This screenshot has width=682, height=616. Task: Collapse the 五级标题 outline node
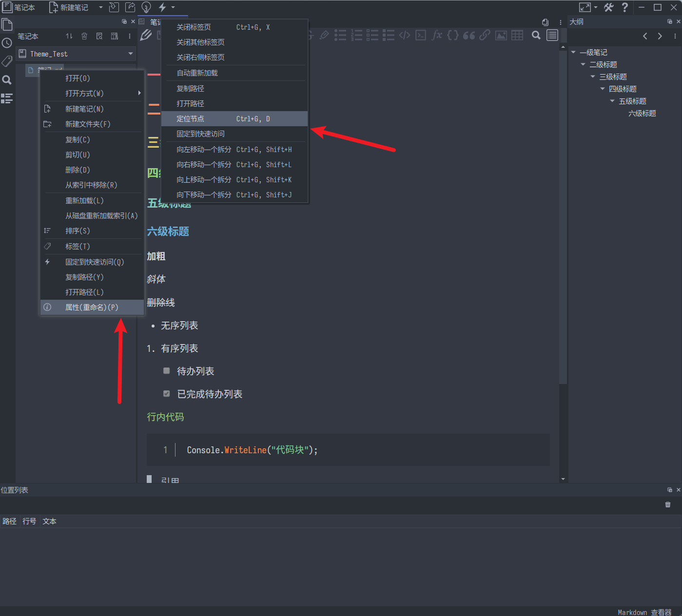613,101
